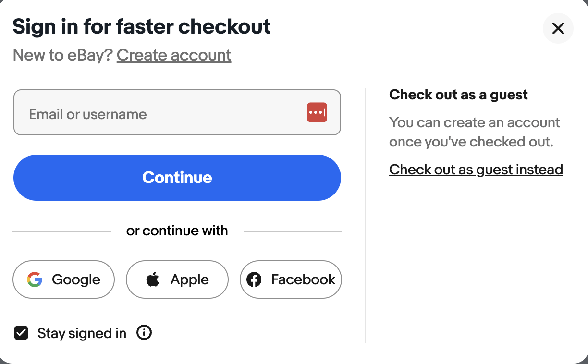The height and width of the screenshot is (364, 588).
Task: Choose Check out as guest instead
Action: point(476,169)
